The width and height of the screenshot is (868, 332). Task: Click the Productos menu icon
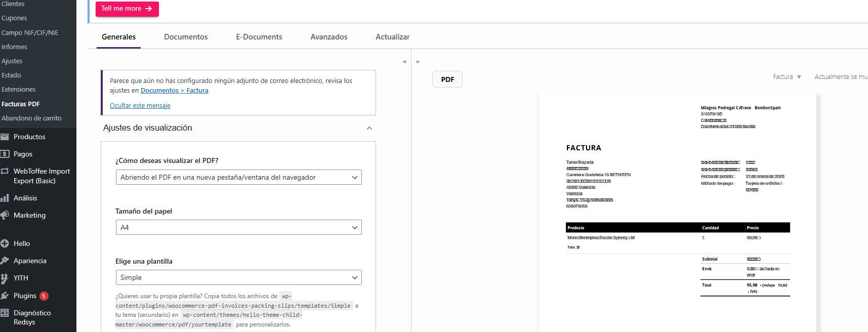pos(5,137)
